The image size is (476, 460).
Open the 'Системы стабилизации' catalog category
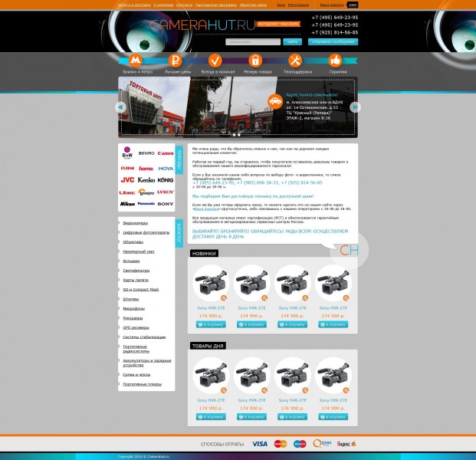click(144, 337)
